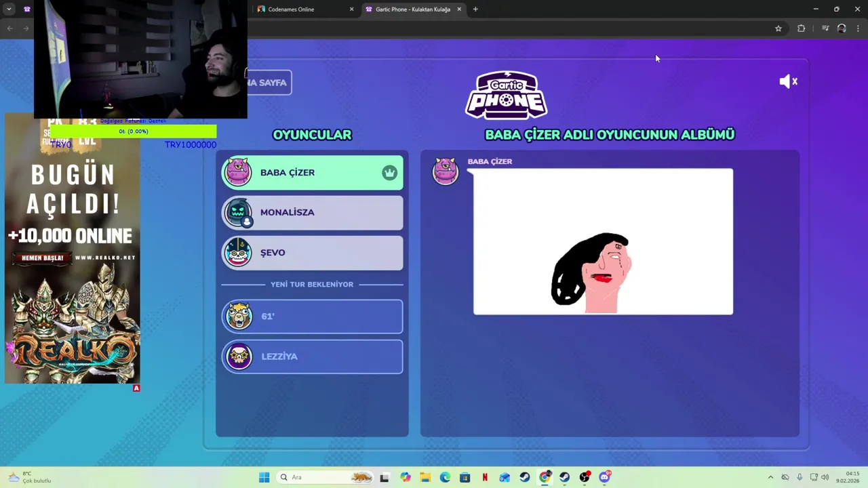Click the Gartic Phone logo
The width and height of the screenshot is (868, 488).
coord(507,95)
